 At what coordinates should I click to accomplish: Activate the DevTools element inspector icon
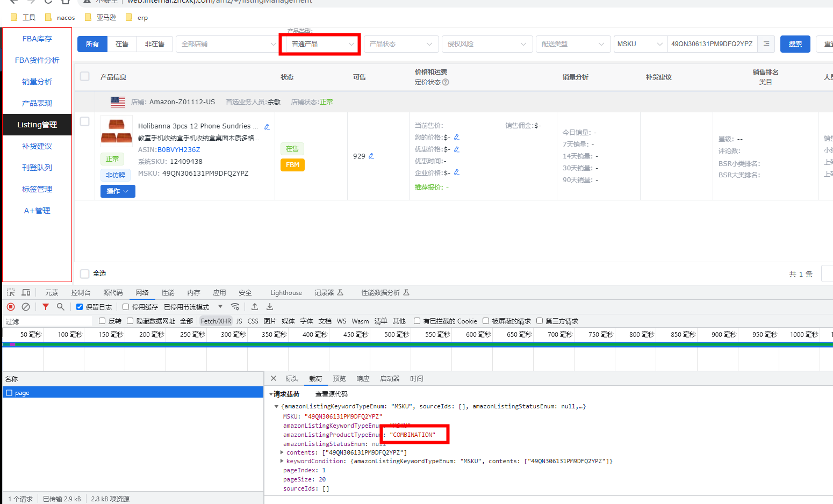[11, 292]
